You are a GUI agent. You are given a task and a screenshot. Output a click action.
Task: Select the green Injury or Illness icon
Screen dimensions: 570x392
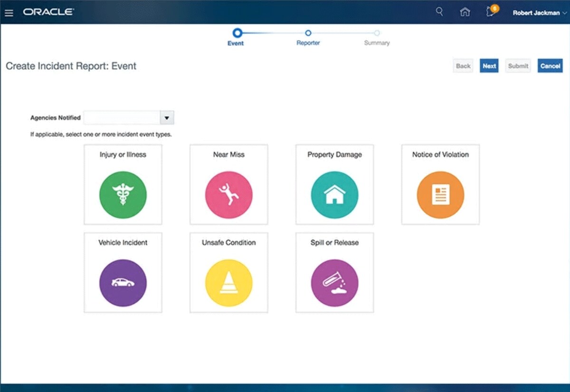tap(123, 195)
